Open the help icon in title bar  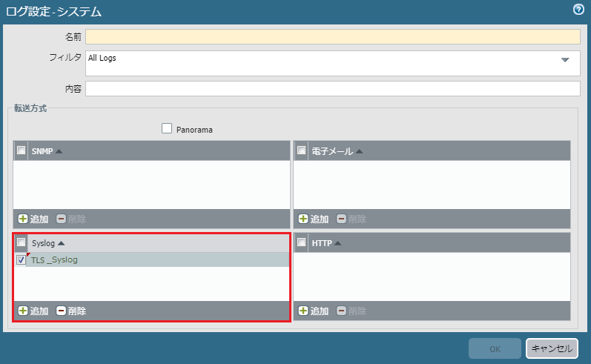578,10
